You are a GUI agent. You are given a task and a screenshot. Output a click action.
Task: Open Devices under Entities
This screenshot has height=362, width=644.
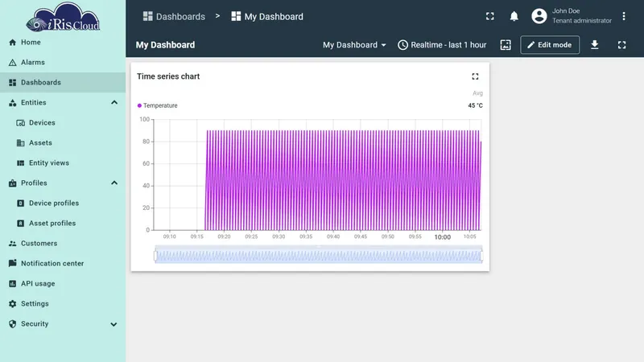(x=63, y=123)
